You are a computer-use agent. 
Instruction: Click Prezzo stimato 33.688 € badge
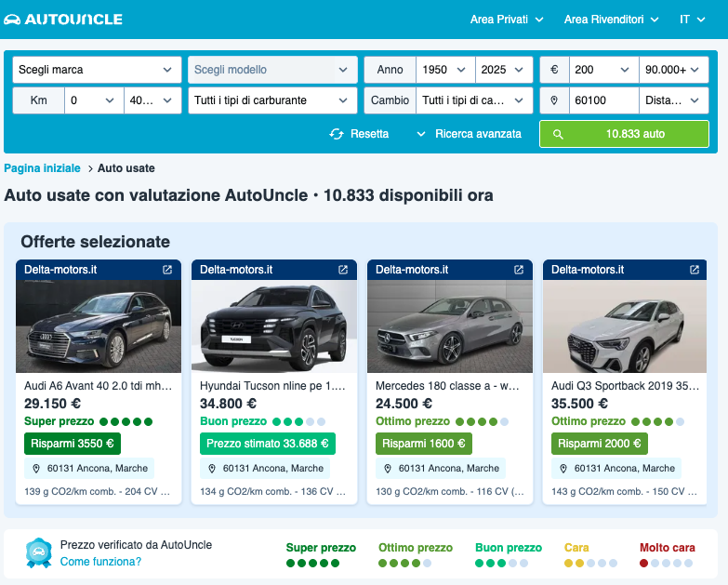268,444
